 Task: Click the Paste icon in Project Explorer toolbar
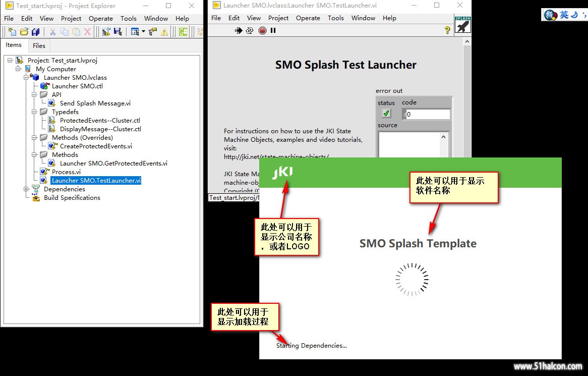76,32
